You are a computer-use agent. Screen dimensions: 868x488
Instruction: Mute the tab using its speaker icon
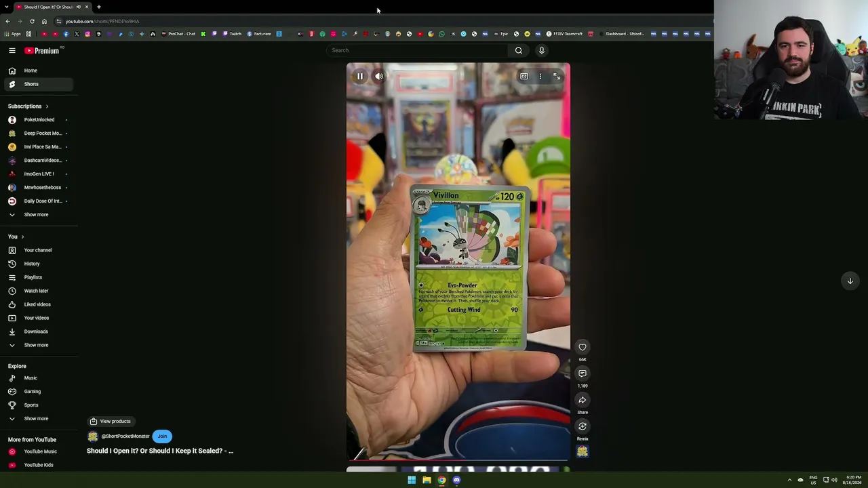(79, 7)
